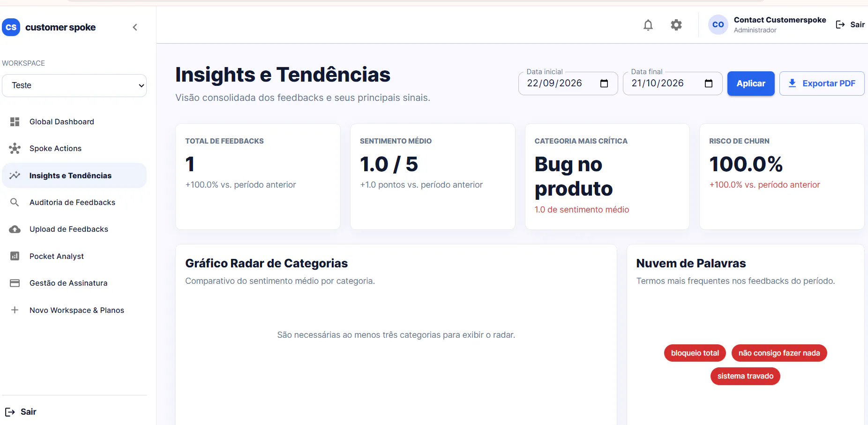868x425 pixels.
Task: Click Sair logout in the top bar
Action: pyautogui.click(x=850, y=24)
